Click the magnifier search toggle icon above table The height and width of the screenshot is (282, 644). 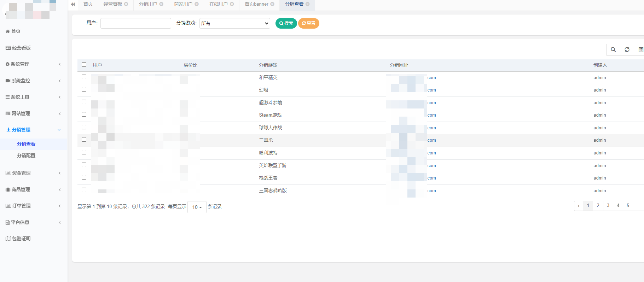pyautogui.click(x=613, y=50)
